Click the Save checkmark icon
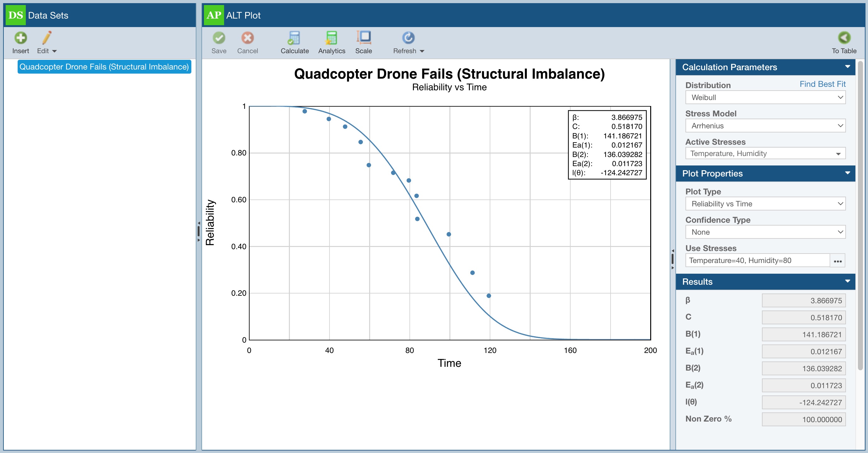The width and height of the screenshot is (868, 453). (219, 38)
